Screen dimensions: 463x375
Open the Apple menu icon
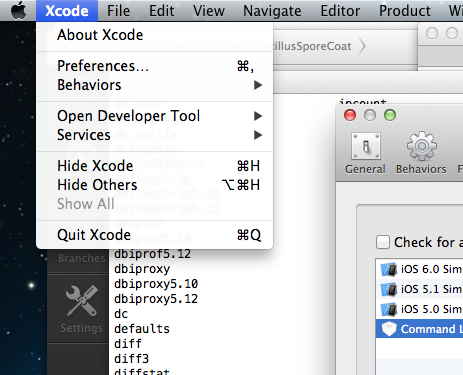[x=18, y=10]
